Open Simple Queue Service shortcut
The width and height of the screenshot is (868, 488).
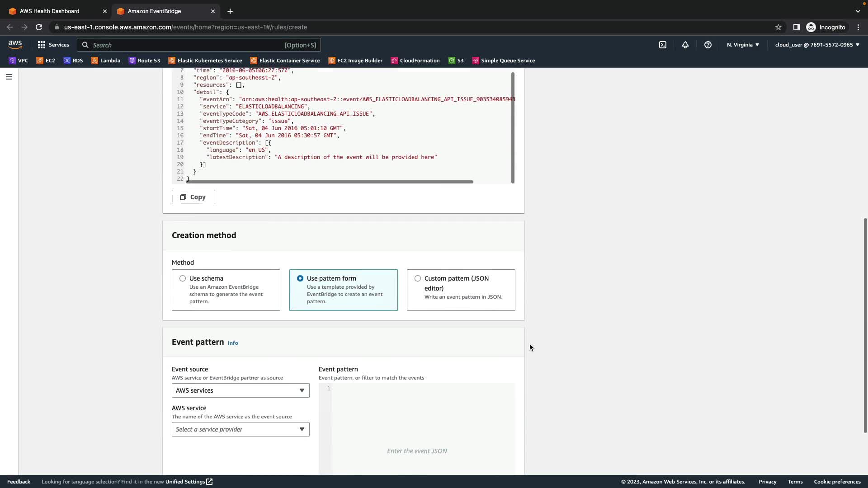503,61
